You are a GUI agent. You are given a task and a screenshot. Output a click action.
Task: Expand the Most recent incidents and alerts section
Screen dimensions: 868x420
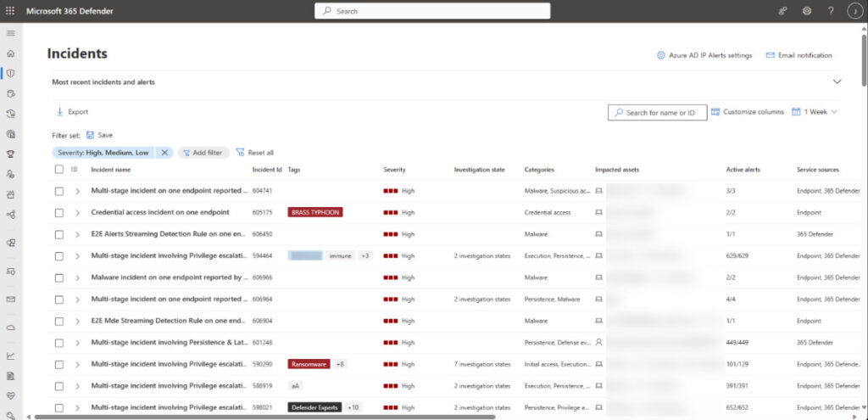point(837,82)
